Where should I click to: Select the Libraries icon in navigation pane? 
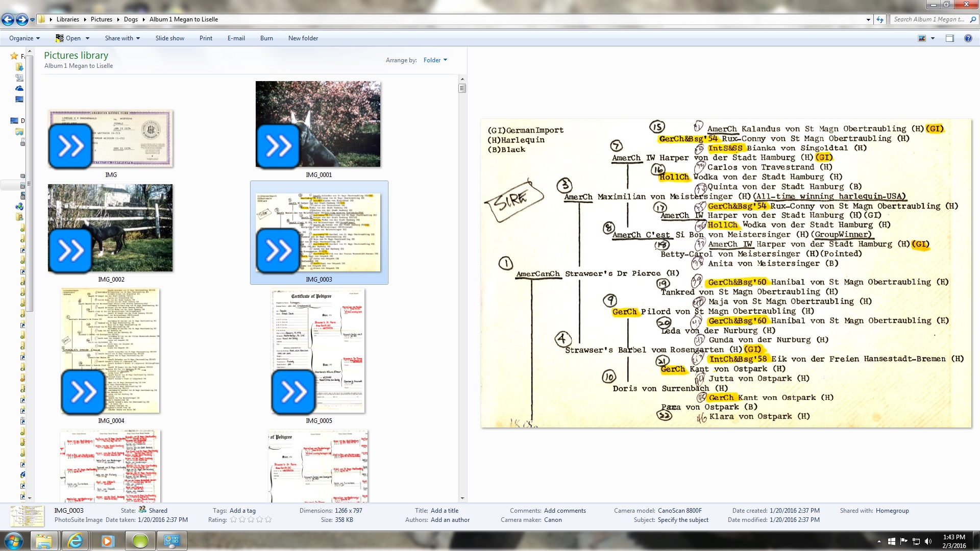coord(19,132)
